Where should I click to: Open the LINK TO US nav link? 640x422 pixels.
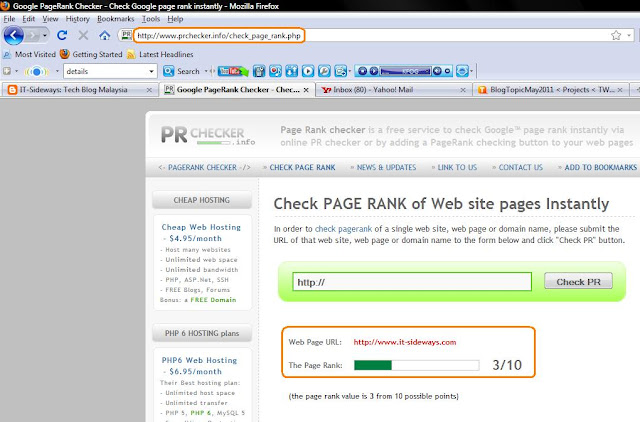[x=457, y=167]
